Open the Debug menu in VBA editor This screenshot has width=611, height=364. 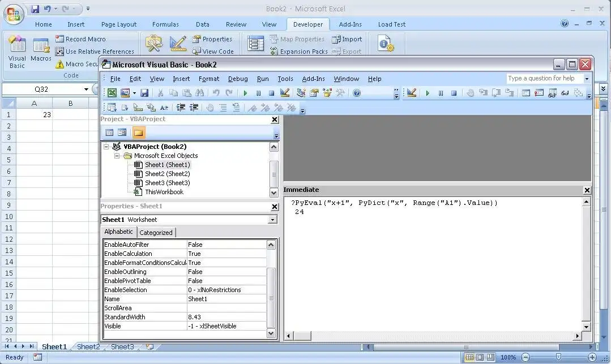(238, 79)
